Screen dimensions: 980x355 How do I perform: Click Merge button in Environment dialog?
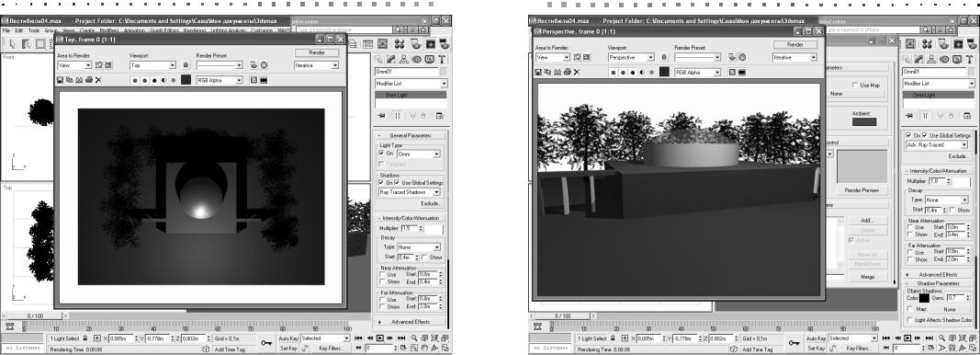coord(867,276)
